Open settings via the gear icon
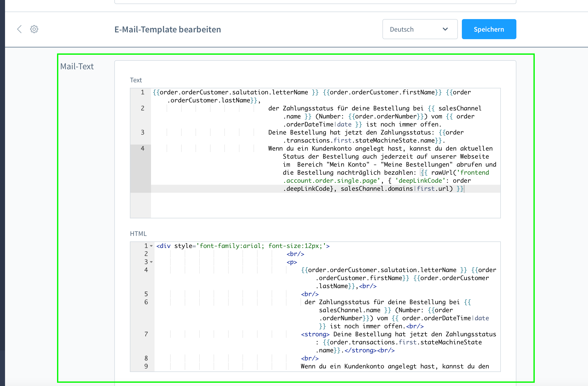The height and width of the screenshot is (386, 588). [x=34, y=29]
